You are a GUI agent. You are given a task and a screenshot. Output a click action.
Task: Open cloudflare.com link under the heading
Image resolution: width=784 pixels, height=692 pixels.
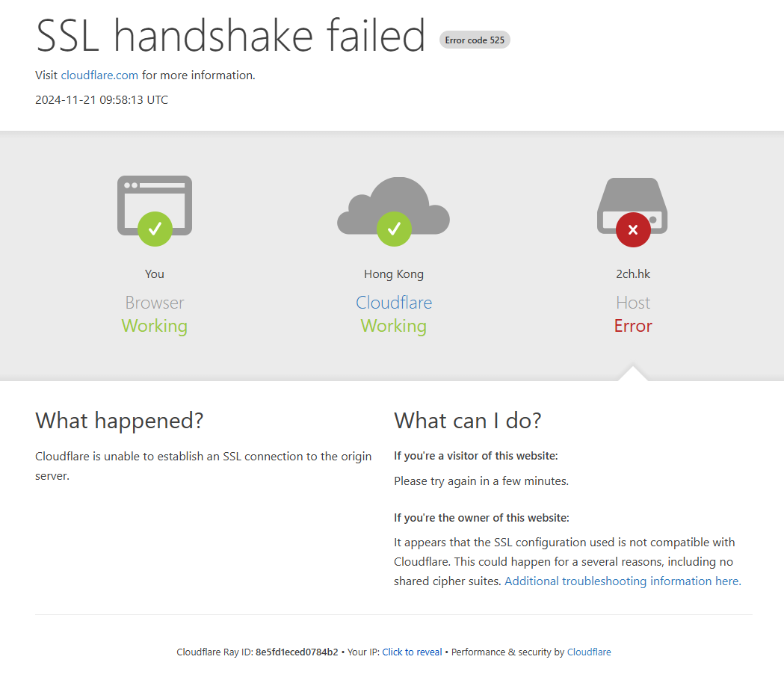point(99,75)
